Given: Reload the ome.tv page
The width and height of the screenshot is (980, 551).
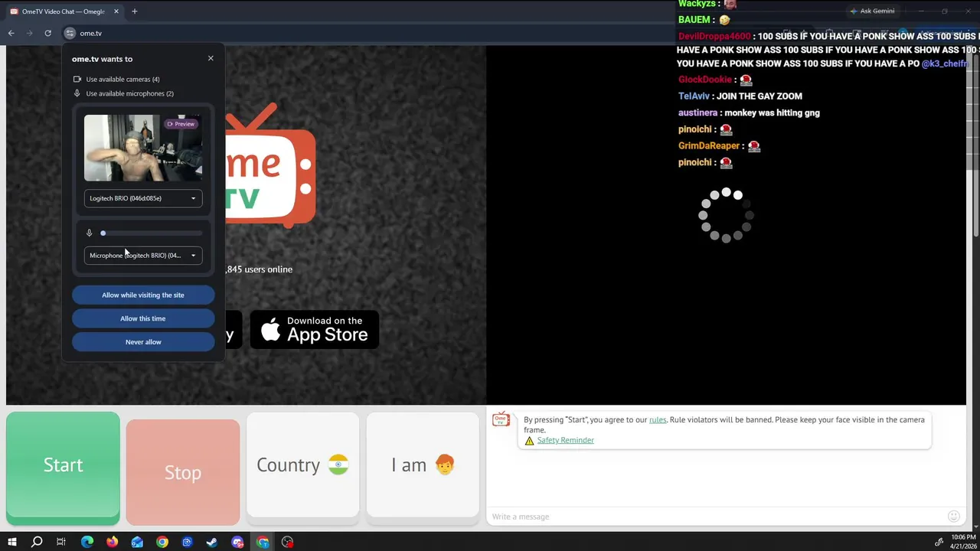Looking at the screenshot, I should pyautogui.click(x=47, y=33).
